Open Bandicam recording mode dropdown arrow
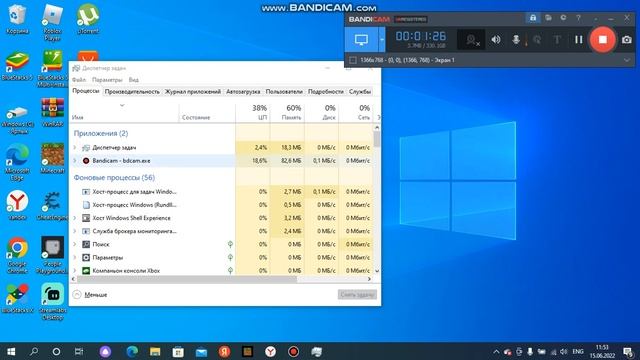 coord(382,40)
